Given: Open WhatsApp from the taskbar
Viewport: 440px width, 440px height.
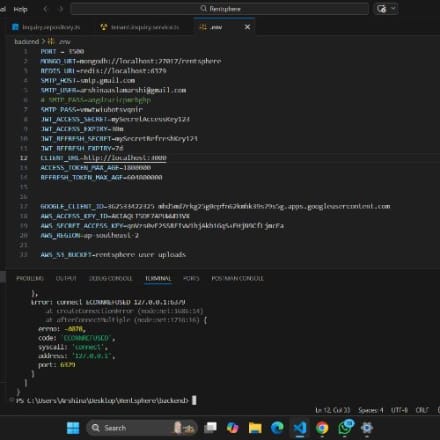Looking at the screenshot, I should (345, 427).
